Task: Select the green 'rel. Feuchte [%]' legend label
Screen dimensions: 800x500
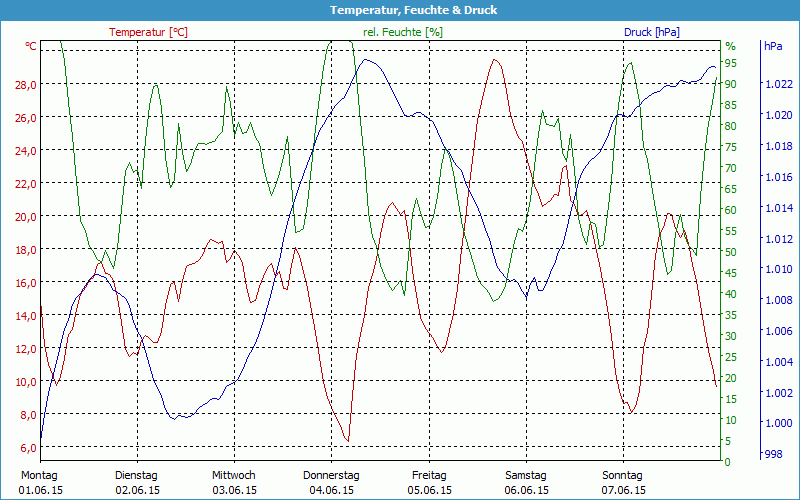Action: click(x=403, y=32)
